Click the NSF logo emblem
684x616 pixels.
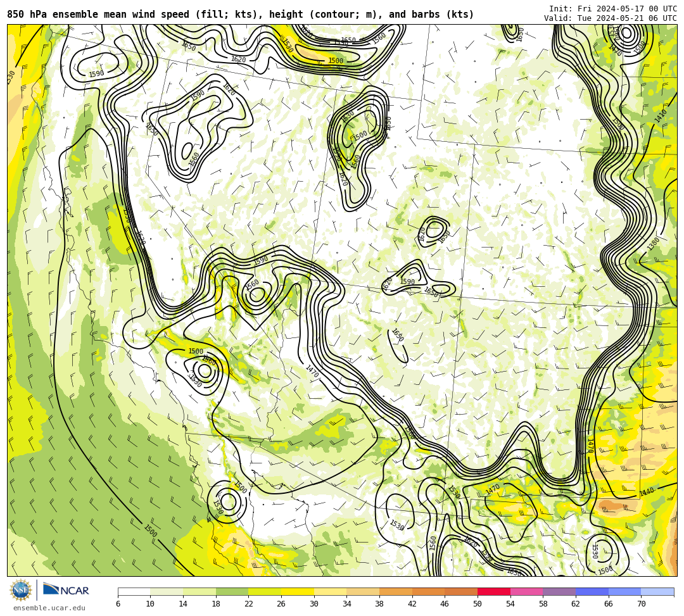[x=21, y=590]
